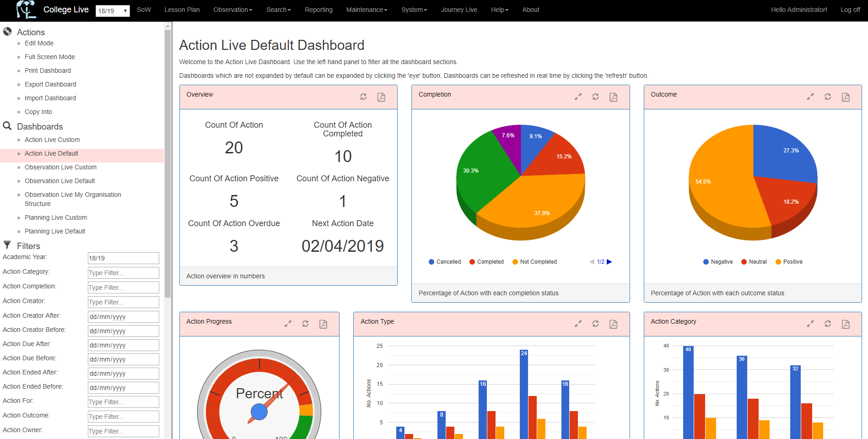Screen dimensions: 868x439
Task: Toggle Cancelled series in Completion legend
Action: 445,262
